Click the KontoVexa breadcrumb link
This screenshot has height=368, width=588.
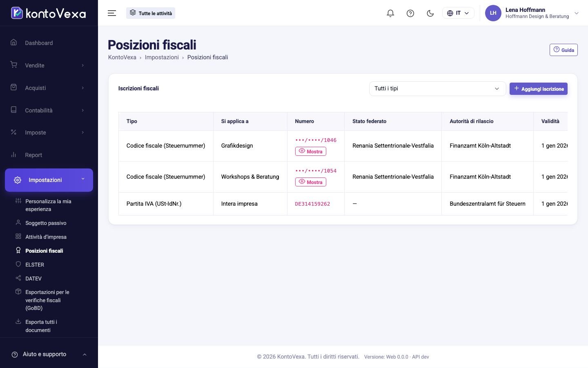[x=122, y=57]
